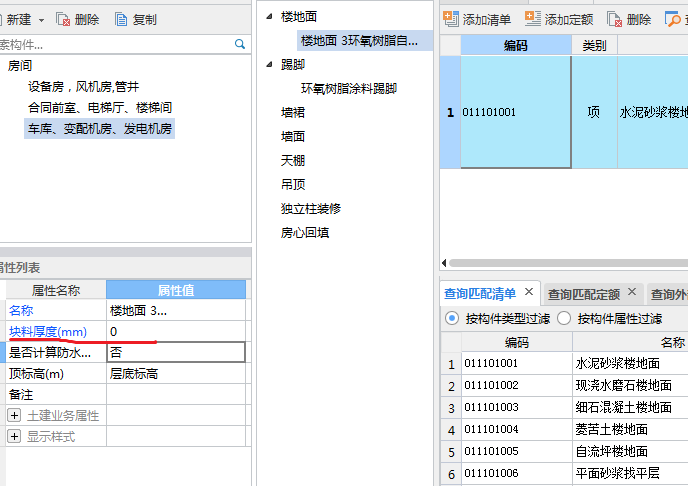The width and height of the screenshot is (688, 486).
Task: Collapse the 踢脚 tree node
Action: click(269, 64)
